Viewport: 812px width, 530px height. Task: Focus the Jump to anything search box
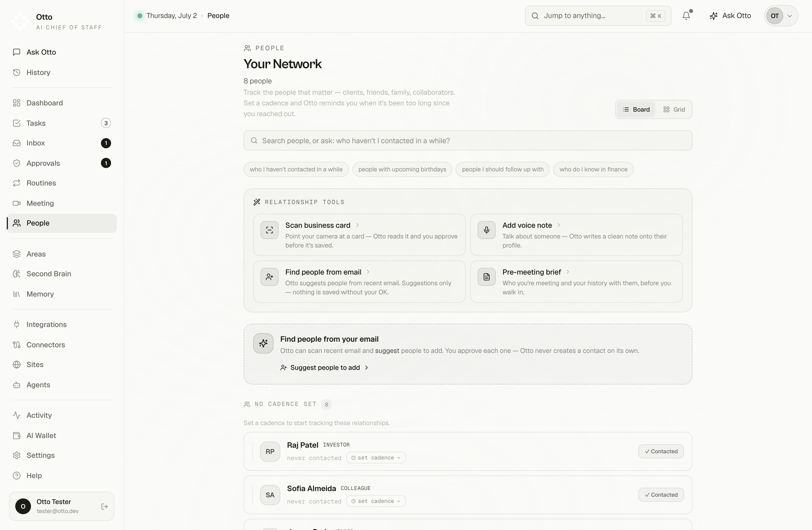tap(598, 16)
